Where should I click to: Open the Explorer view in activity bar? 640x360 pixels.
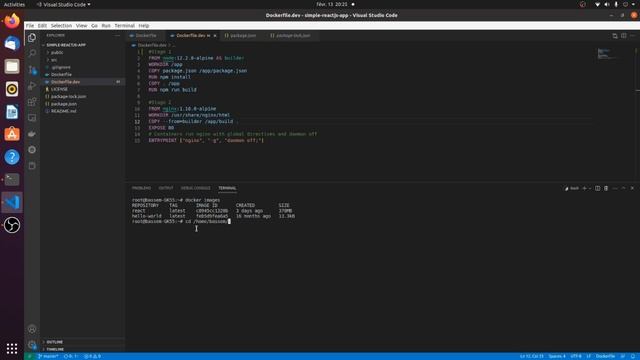(32, 38)
